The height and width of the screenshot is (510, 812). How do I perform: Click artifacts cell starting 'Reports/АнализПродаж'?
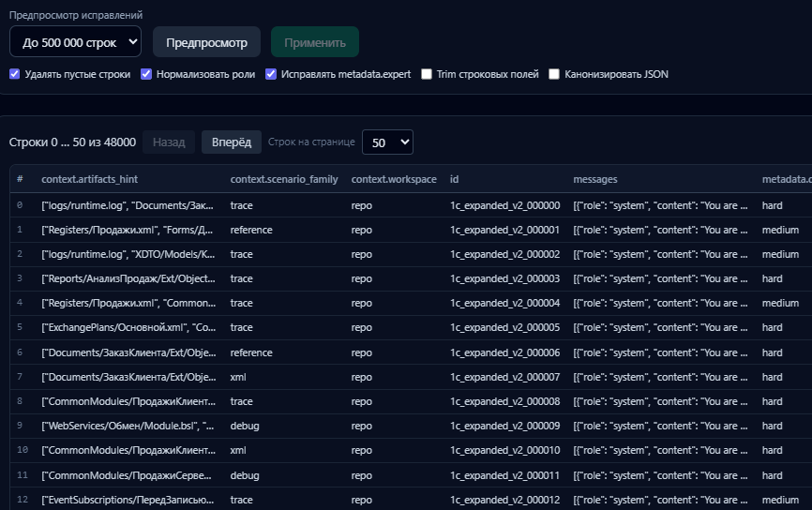[x=128, y=278]
